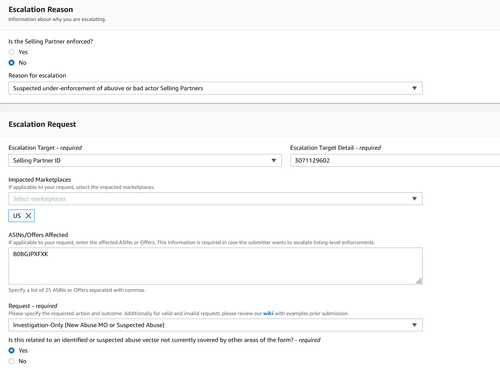The image size is (500, 368).
Task: Click the Escalation Target Detail field
Action: [x=395, y=160]
